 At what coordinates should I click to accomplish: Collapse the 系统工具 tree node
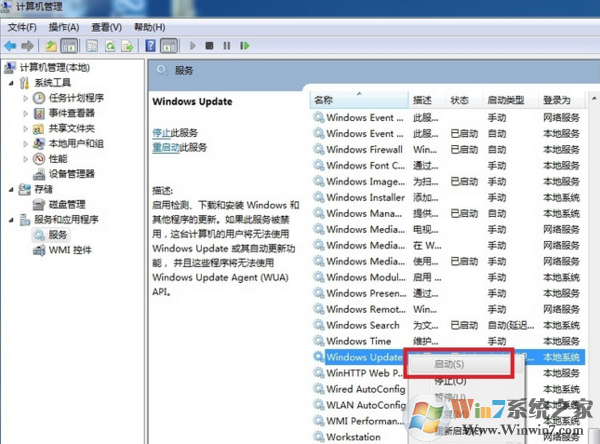(10, 83)
